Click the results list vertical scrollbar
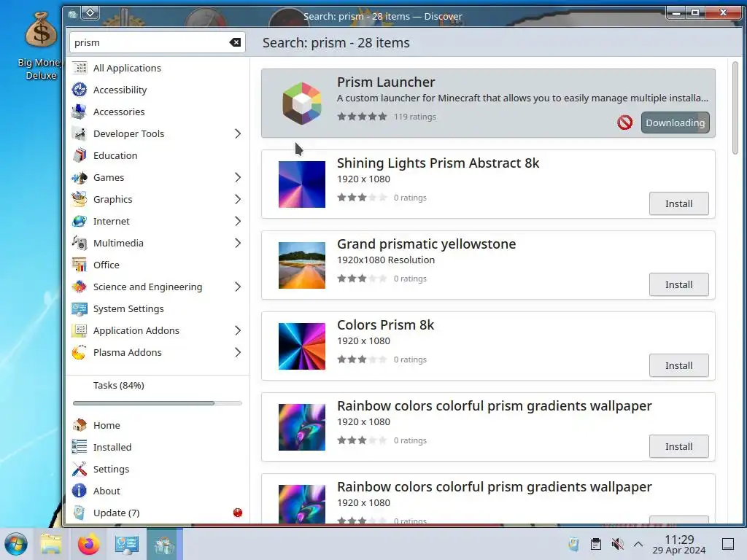This screenshot has height=560, width=747. (x=735, y=108)
